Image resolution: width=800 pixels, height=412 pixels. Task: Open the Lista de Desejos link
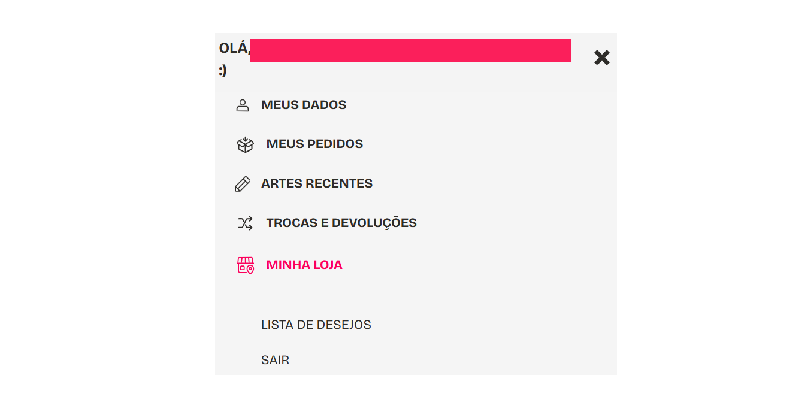pos(316,325)
